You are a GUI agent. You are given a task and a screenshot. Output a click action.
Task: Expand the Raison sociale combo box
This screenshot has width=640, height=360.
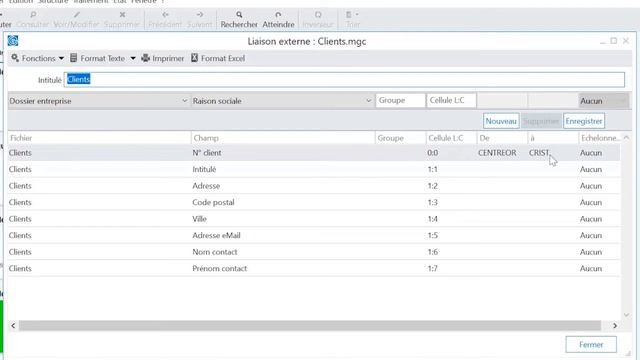tap(369, 101)
